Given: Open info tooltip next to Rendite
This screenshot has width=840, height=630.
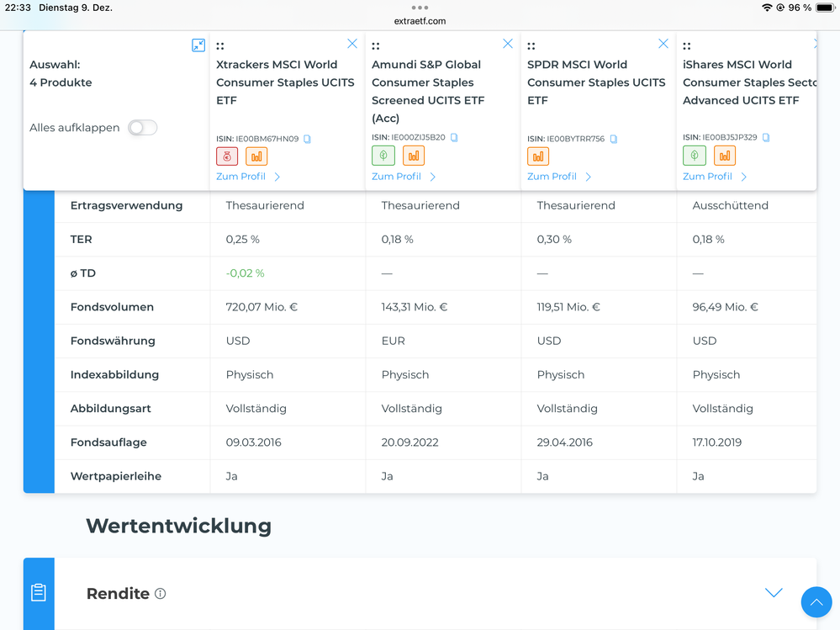Looking at the screenshot, I should point(160,594).
